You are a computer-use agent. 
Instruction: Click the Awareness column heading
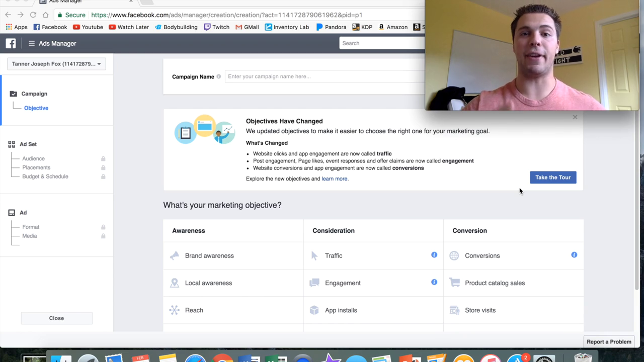click(189, 231)
